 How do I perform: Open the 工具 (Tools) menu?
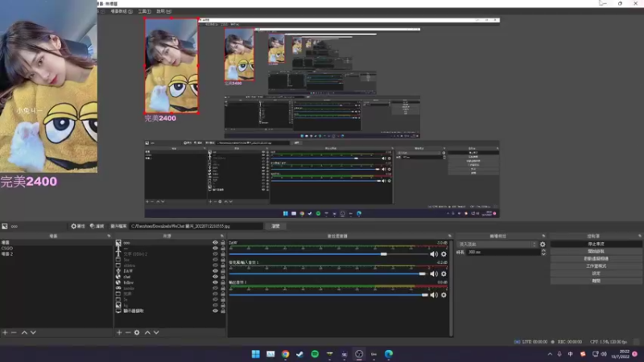pos(145,11)
